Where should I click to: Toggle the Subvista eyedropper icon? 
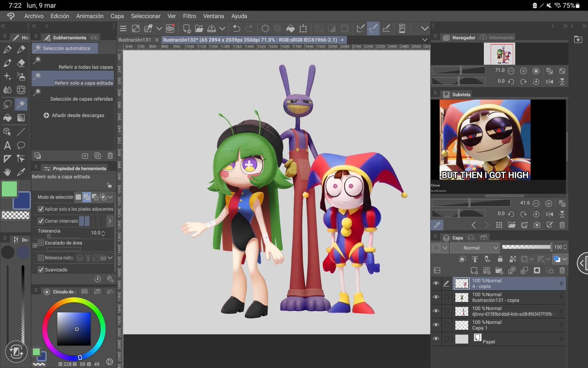pyautogui.click(x=437, y=225)
